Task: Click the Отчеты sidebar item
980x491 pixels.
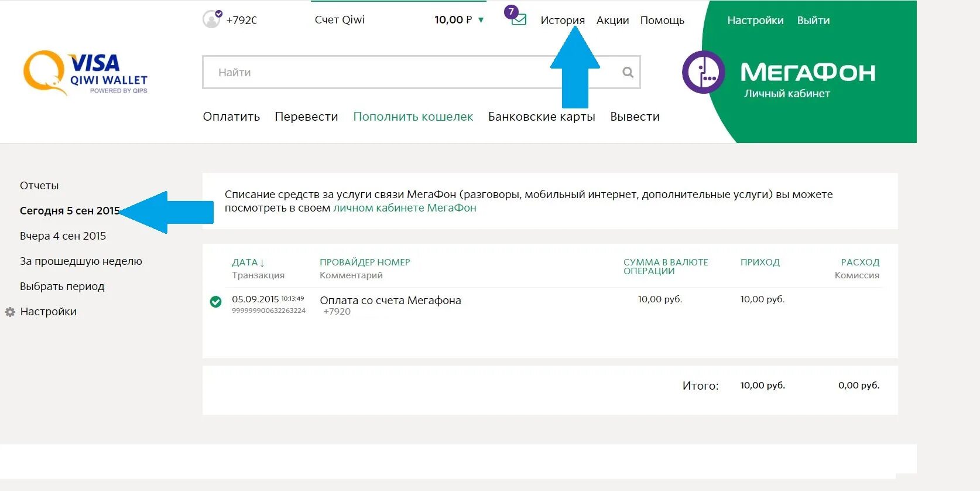Action: (x=39, y=186)
